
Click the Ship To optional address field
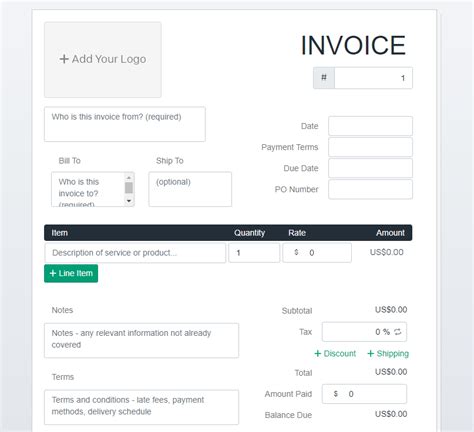190,189
